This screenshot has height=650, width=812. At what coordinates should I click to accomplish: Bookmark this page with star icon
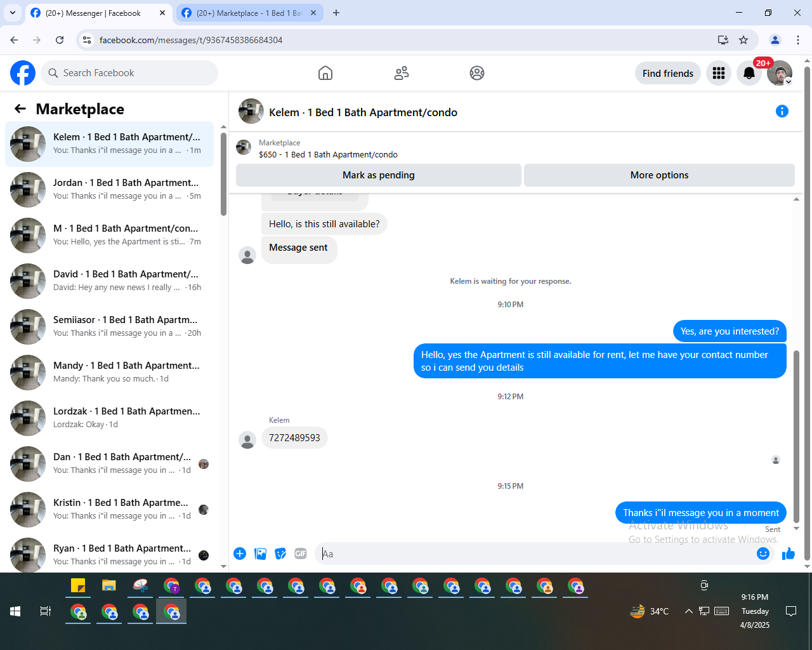point(743,40)
